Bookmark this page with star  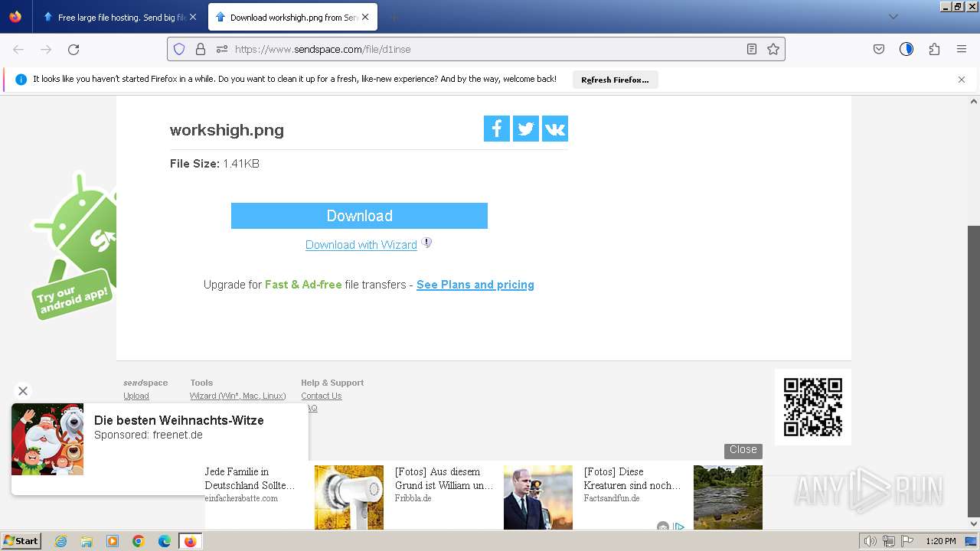tap(773, 49)
